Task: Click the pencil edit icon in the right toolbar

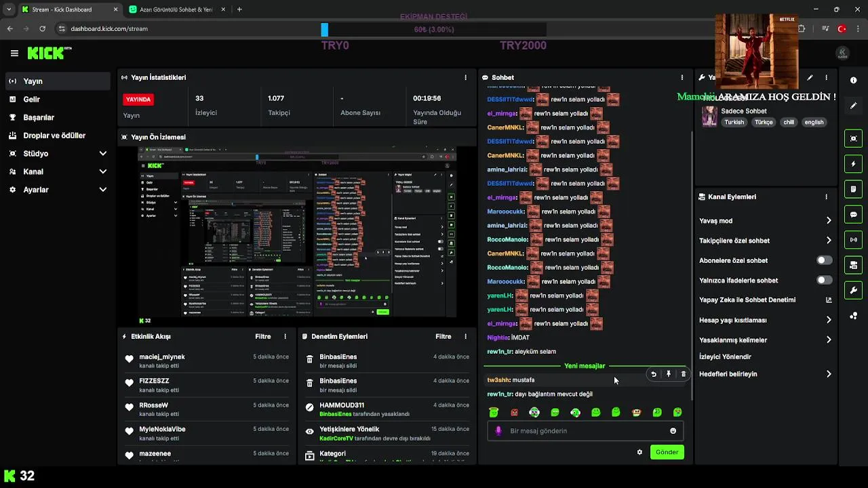Action: pyautogui.click(x=853, y=106)
